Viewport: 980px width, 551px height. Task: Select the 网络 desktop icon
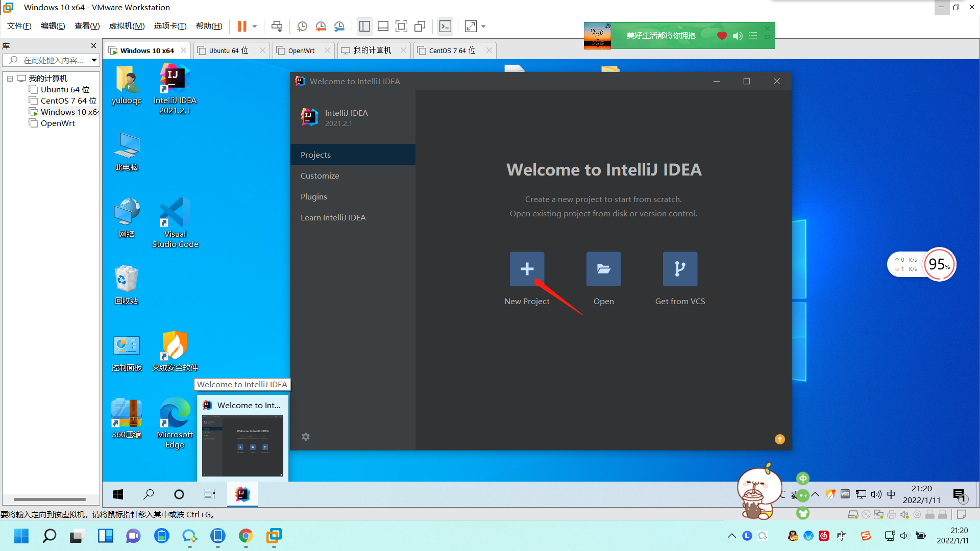[x=127, y=218]
